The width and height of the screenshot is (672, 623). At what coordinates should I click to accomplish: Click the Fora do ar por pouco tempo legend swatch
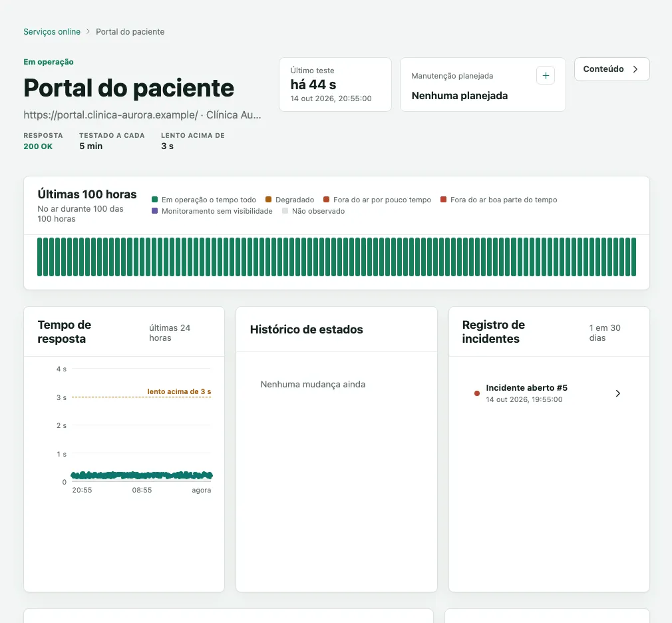[327, 200]
